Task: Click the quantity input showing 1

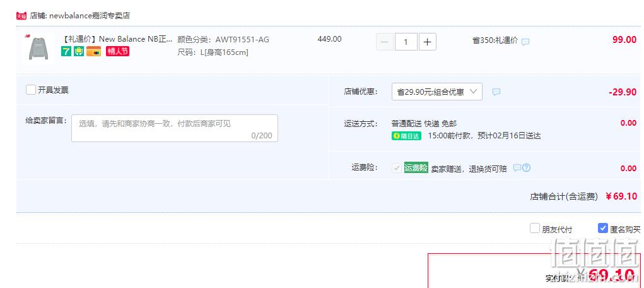Action: [x=406, y=42]
